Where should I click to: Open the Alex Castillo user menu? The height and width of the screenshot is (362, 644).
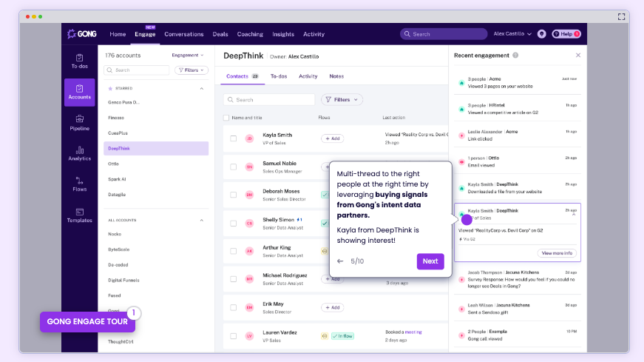point(512,34)
